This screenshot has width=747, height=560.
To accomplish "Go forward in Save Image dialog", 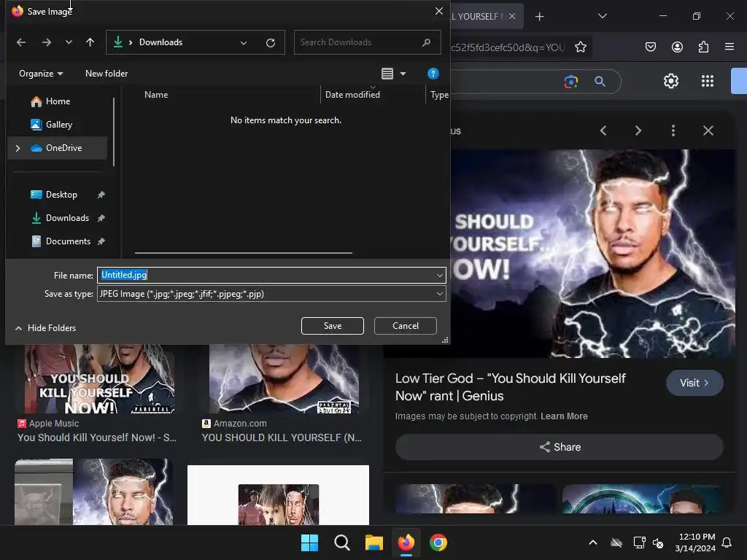I will (x=46, y=42).
